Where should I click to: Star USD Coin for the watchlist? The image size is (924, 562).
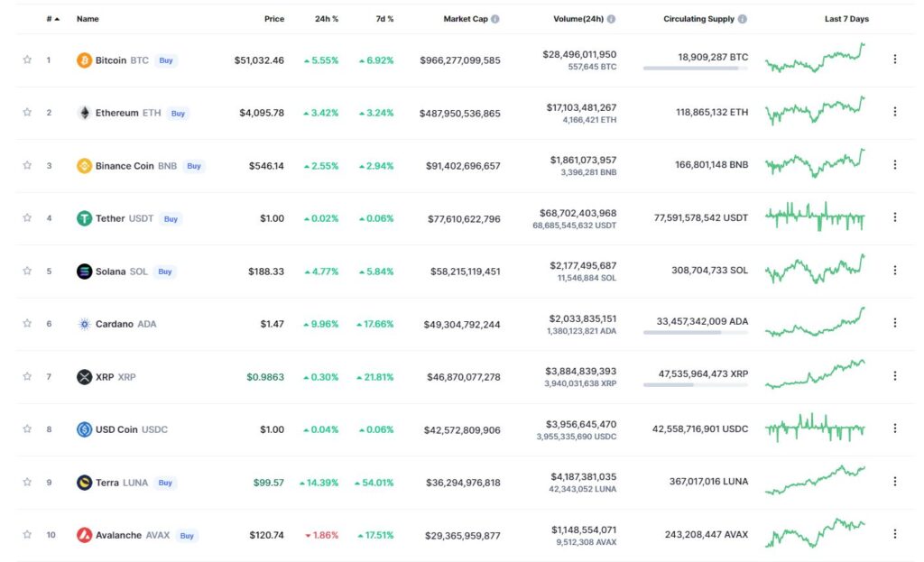[x=27, y=428]
